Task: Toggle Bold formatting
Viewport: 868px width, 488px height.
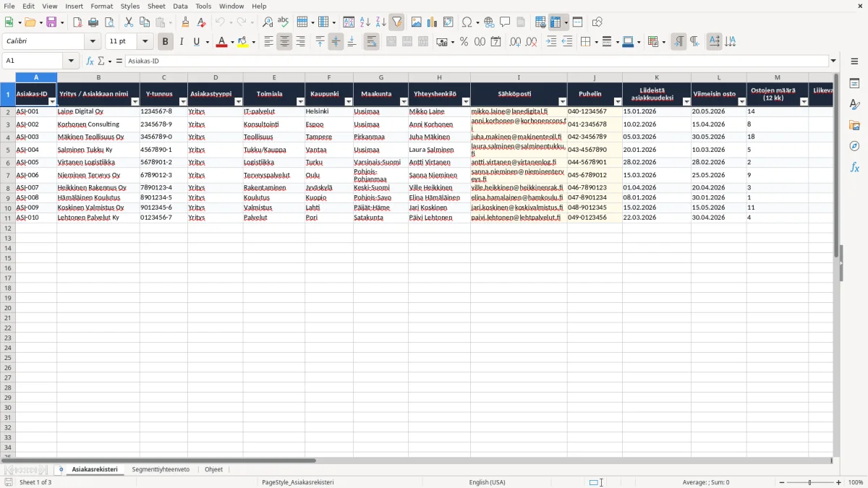Action: click(166, 42)
